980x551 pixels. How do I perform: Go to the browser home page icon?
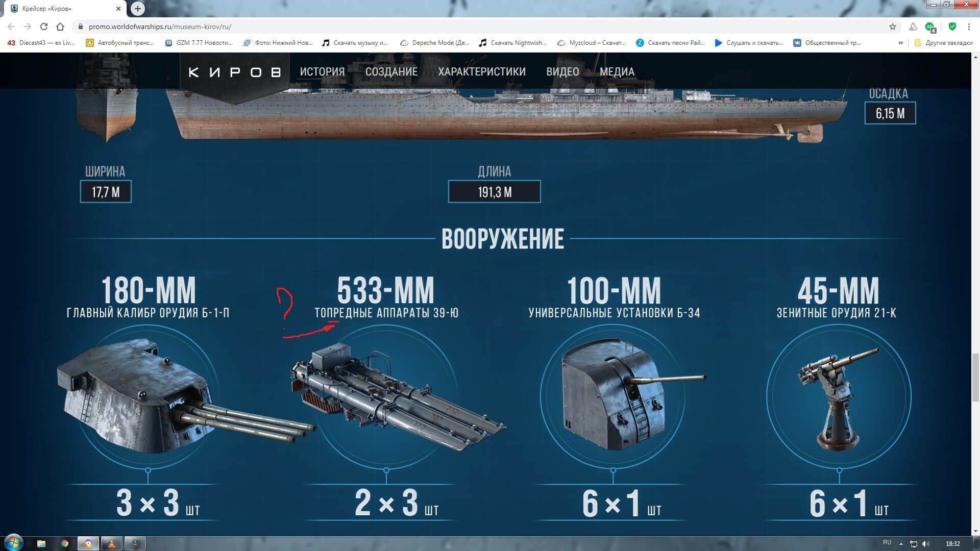coord(60,27)
